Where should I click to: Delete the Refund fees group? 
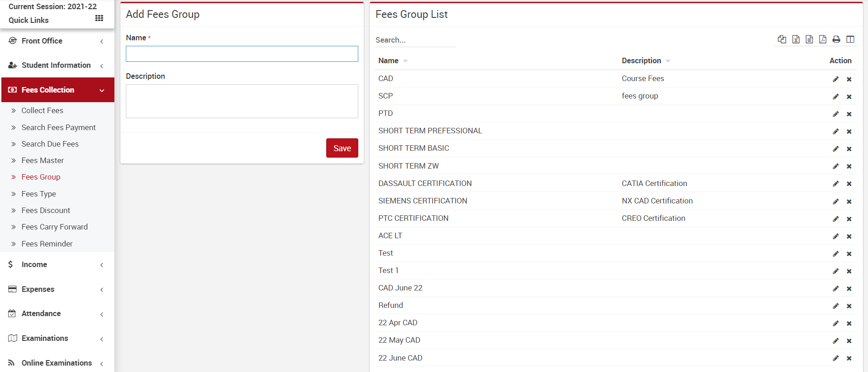(849, 306)
